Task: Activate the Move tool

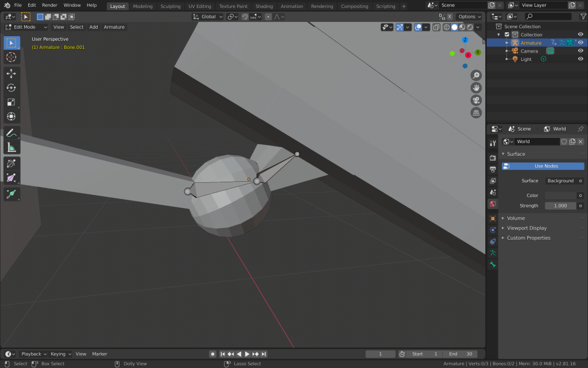Action: click(11, 74)
